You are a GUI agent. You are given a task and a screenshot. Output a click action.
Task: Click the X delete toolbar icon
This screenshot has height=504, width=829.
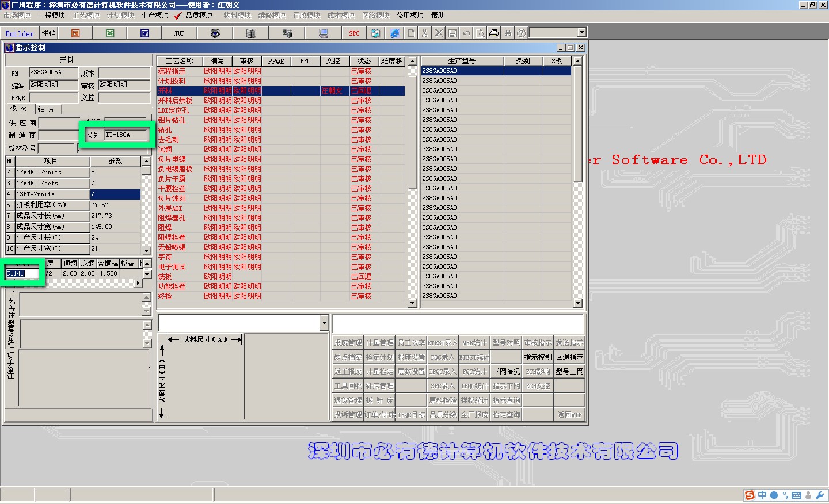tap(439, 33)
